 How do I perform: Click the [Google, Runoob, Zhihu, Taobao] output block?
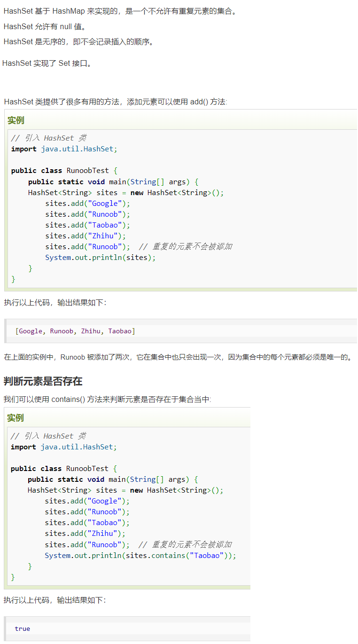point(75,331)
